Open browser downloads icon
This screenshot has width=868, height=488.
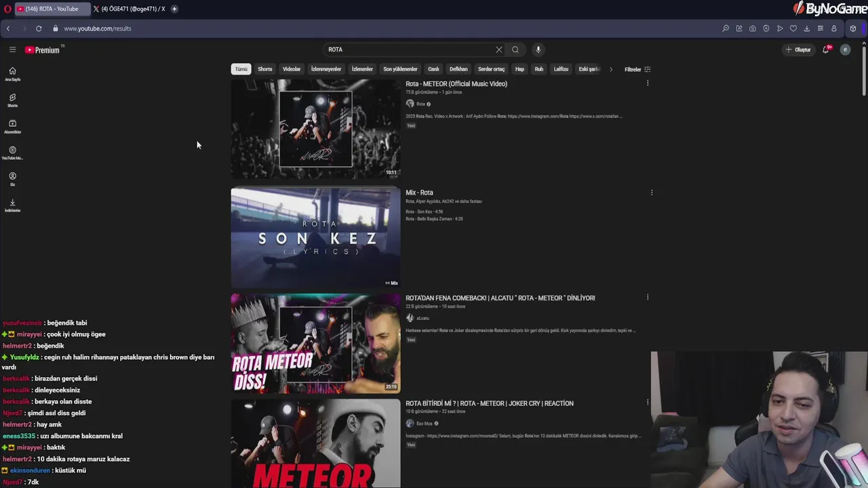(x=807, y=28)
